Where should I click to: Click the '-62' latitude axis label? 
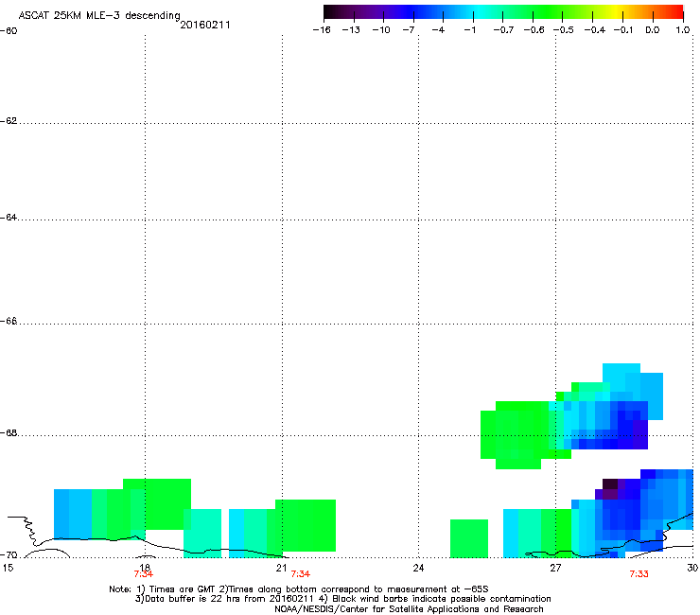(9, 121)
